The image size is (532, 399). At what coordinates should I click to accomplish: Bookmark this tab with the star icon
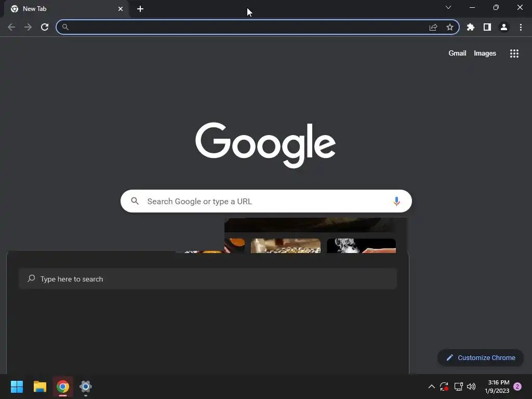tap(450, 27)
